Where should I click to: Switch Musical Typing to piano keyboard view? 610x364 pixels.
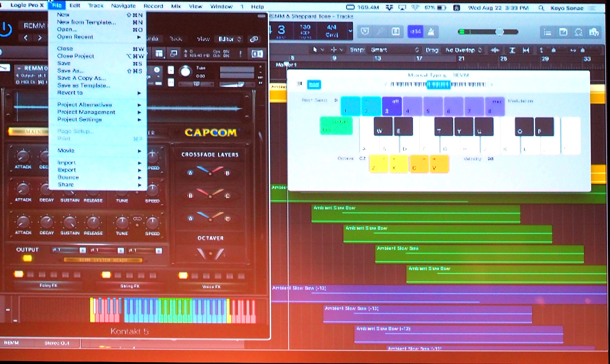click(x=300, y=84)
